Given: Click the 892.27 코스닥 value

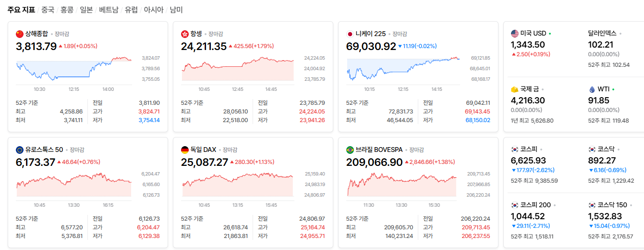Looking at the screenshot, I should [x=602, y=161].
